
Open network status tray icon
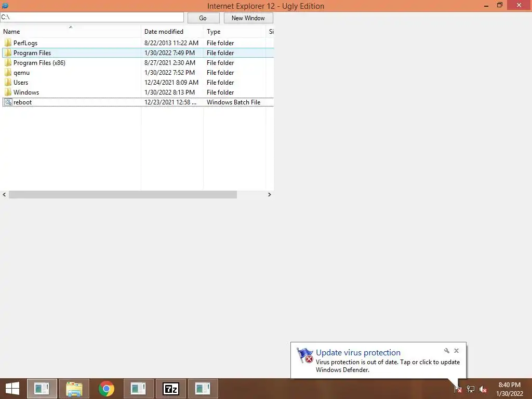pyautogui.click(x=471, y=389)
